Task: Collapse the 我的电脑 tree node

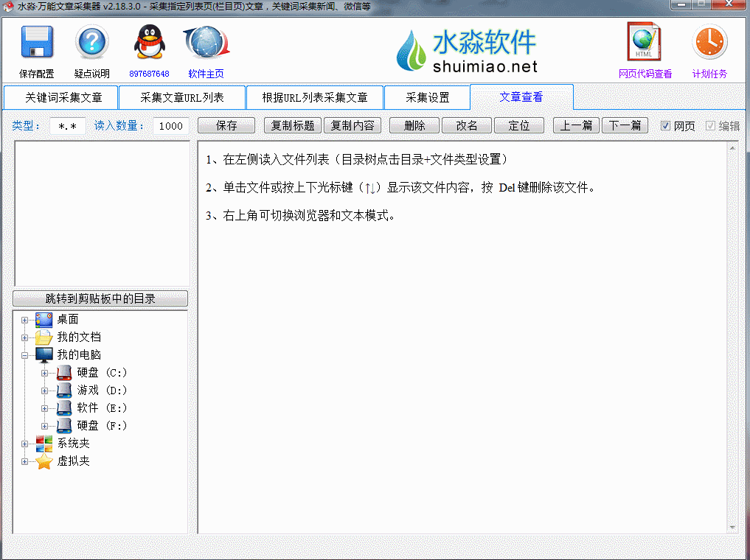Action: point(25,355)
